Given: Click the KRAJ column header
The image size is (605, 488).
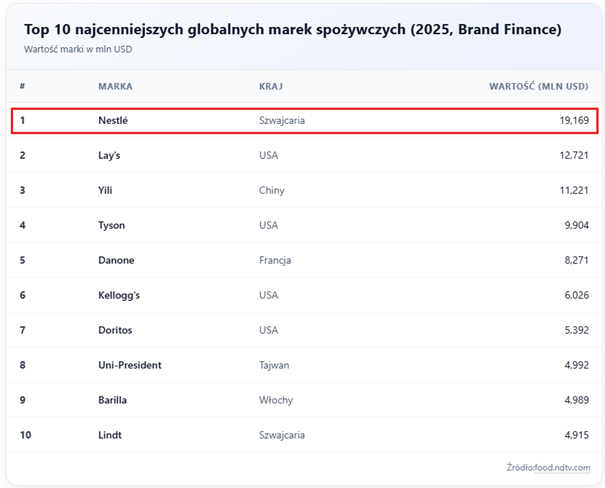Looking at the screenshot, I should pos(269,86).
